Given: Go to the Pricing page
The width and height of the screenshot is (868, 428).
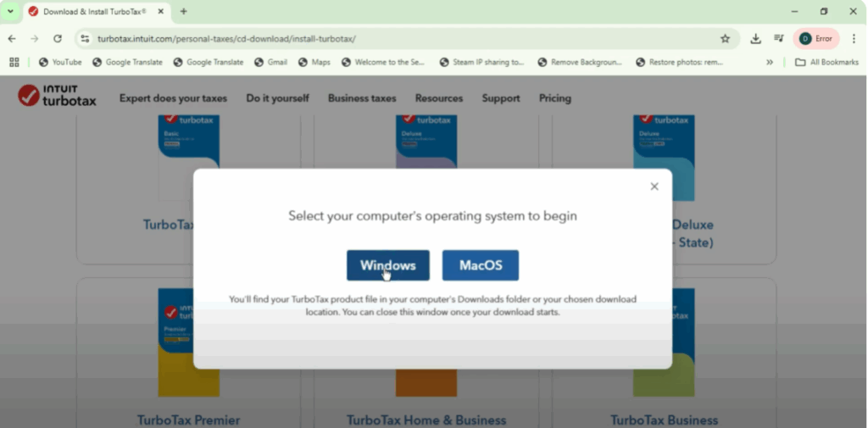Looking at the screenshot, I should click(x=555, y=98).
